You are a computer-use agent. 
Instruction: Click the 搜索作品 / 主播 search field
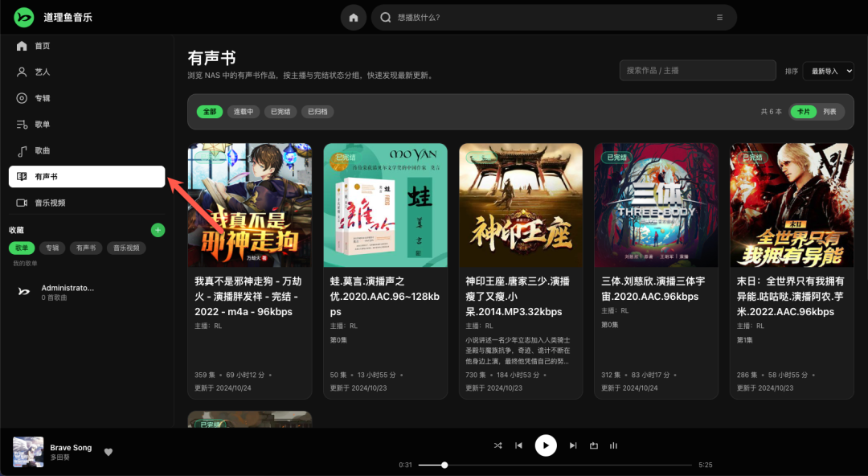697,71
